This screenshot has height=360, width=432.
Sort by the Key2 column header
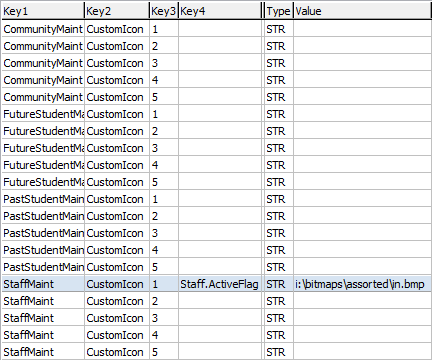pos(117,11)
